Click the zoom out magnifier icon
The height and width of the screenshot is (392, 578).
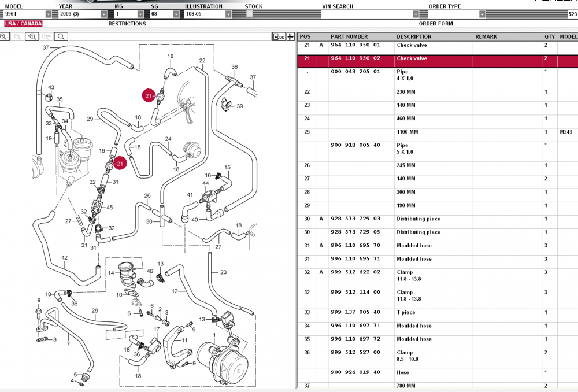tap(18, 36)
